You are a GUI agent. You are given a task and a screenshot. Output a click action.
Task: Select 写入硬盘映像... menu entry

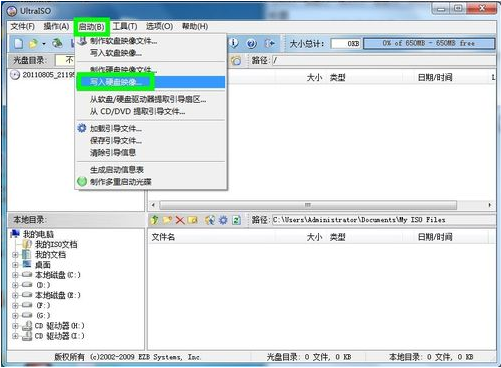[x=151, y=82]
